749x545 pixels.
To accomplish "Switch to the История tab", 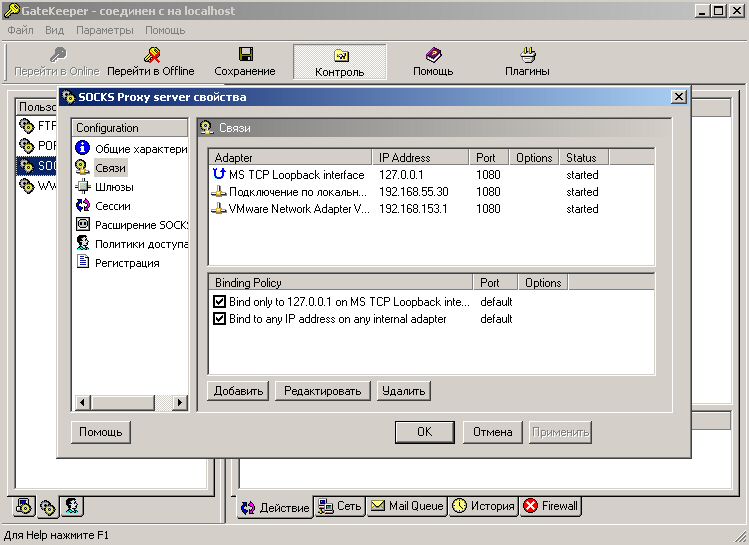I will point(483,506).
